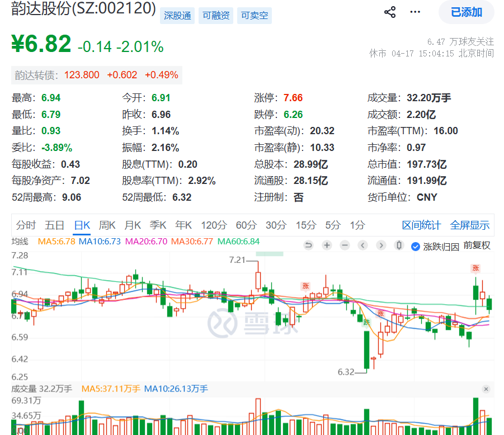
Task: Toggle the 涨跌归因 checkbox
Action: pyautogui.click(x=416, y=247)
